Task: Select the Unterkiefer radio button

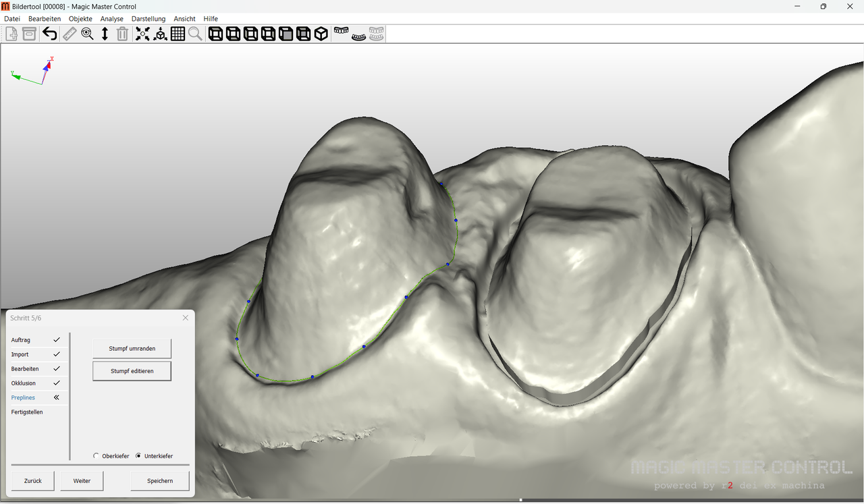Action: click(x=138, y=456)
